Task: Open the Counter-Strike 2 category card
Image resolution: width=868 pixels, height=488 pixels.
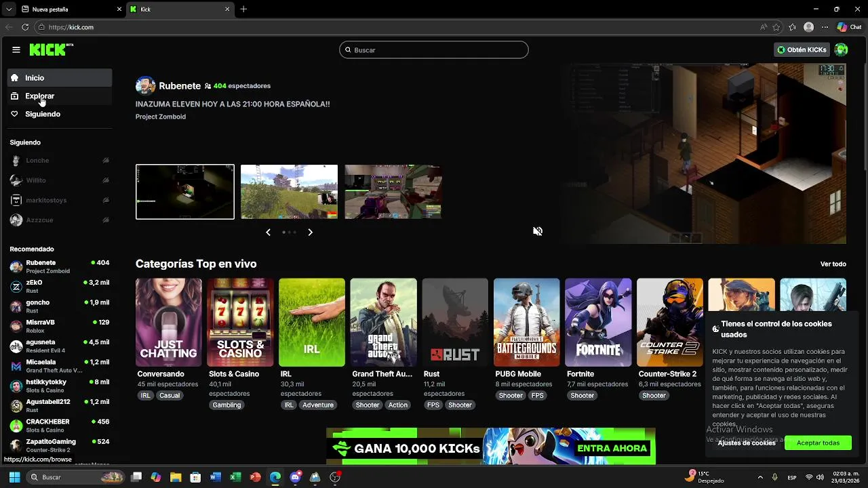Action: (670, 323)
